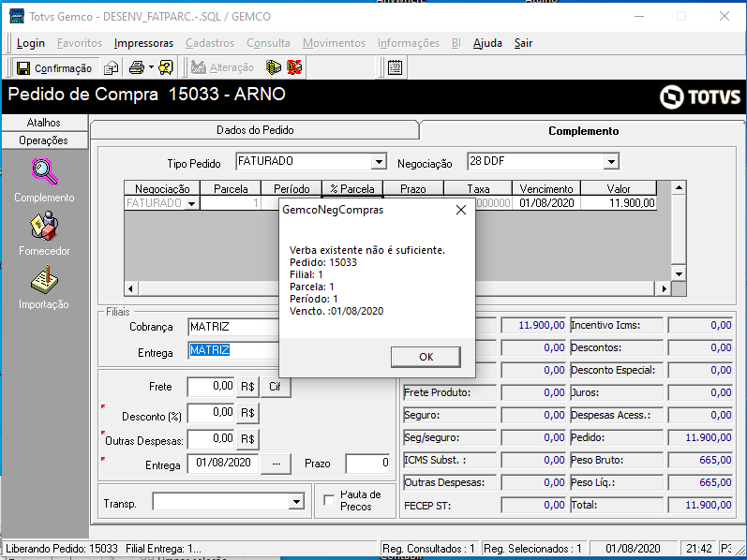
Task: Click the R$ button beside Frete
Action: click(247, 387)
